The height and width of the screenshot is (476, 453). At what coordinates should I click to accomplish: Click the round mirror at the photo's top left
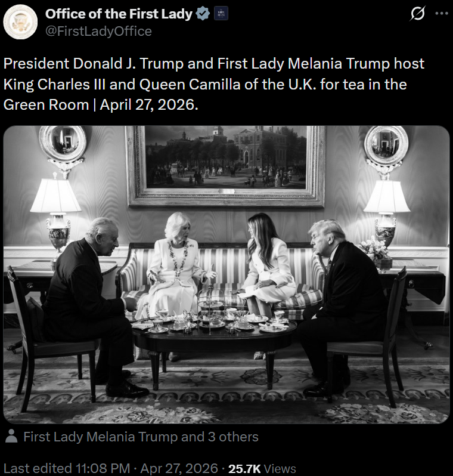tap(63, 143)
